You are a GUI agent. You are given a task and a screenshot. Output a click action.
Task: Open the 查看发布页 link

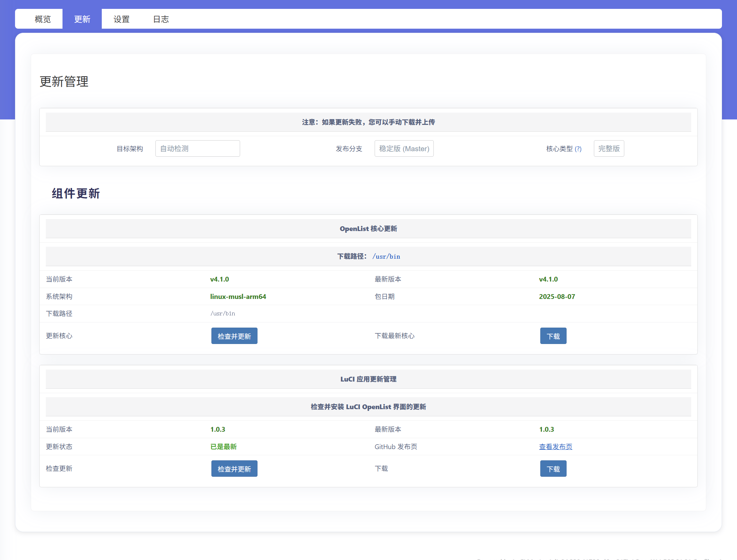(x=556, y=447)
